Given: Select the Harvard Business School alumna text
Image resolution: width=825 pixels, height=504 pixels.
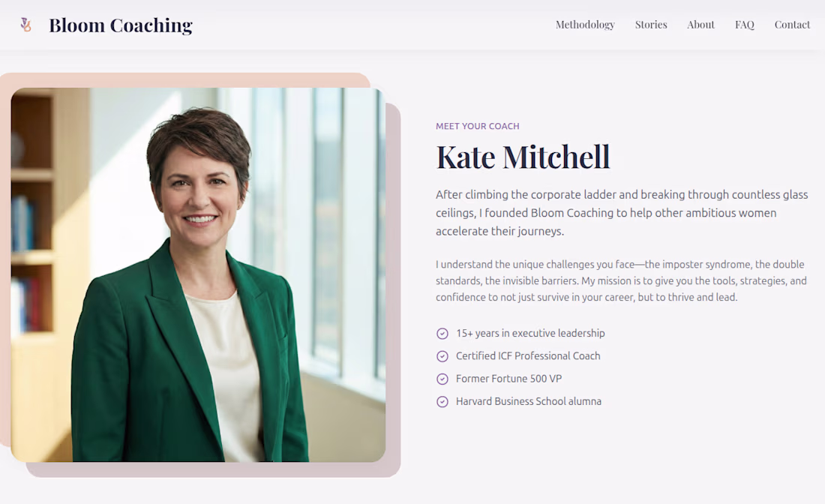Looking at the screenshot, I should tap(529, 401).
